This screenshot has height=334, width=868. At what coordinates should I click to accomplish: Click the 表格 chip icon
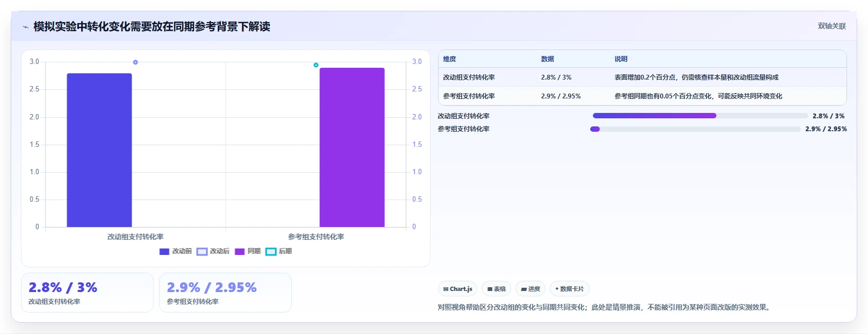tap(490, 289)
